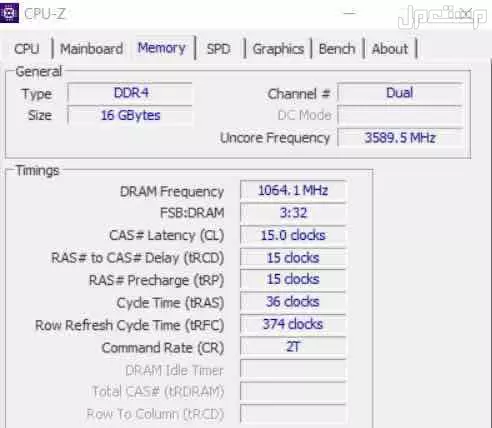Click the Uncore Frequency label
The width and height of the screenshot is (492, 428).
(x=275, y=138)
